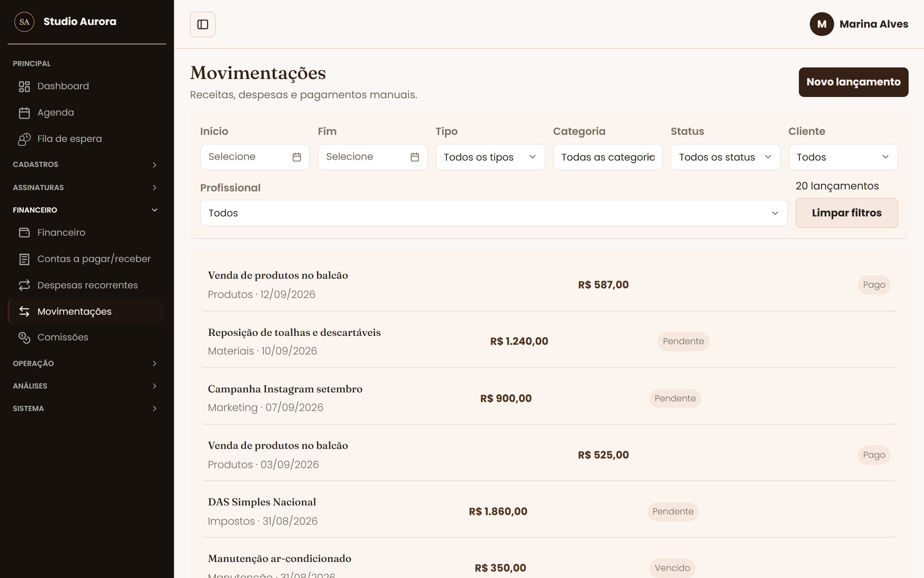Open the Tipo dropdown
Viewport: 924px width, 578px height.
490,157
